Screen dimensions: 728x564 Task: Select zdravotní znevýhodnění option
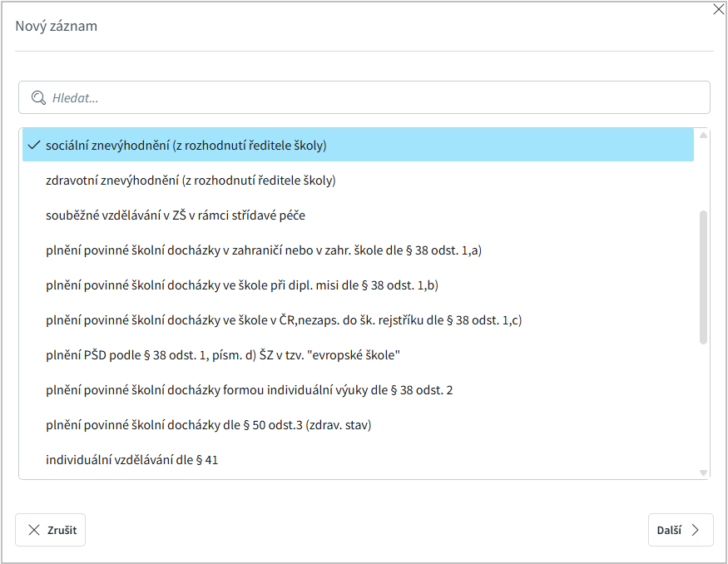(x=191, y=180)
